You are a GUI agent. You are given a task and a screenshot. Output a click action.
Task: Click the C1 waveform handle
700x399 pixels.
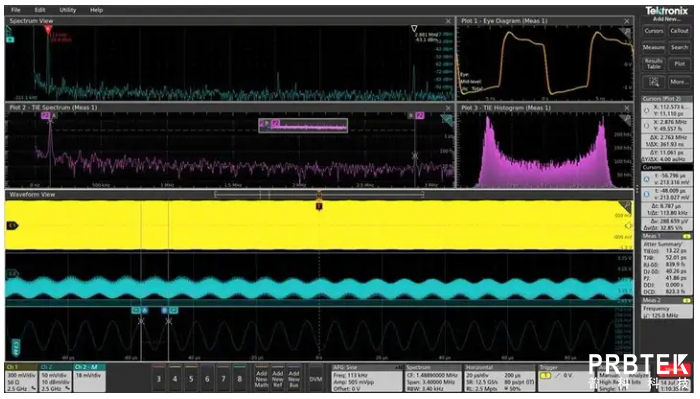12,225
